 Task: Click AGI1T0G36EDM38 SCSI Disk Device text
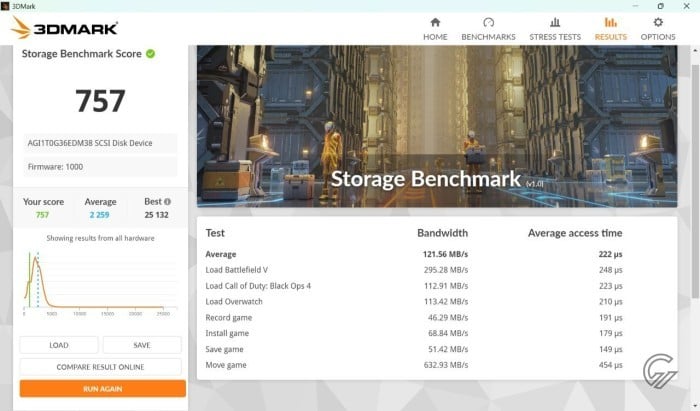pyautogui.click(x=90, y=143)
